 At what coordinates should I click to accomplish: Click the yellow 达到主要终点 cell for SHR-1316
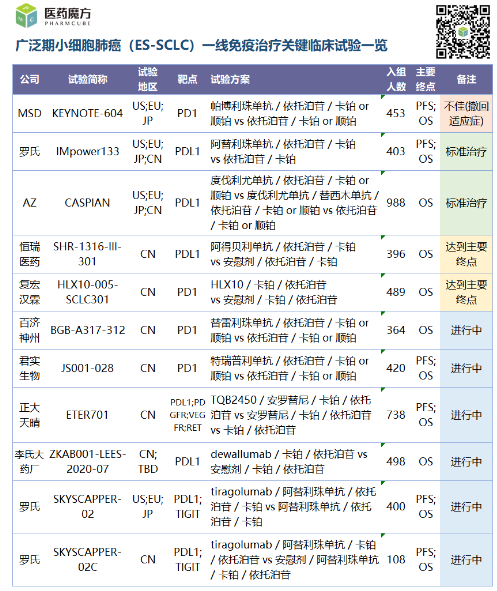(466, 254)
